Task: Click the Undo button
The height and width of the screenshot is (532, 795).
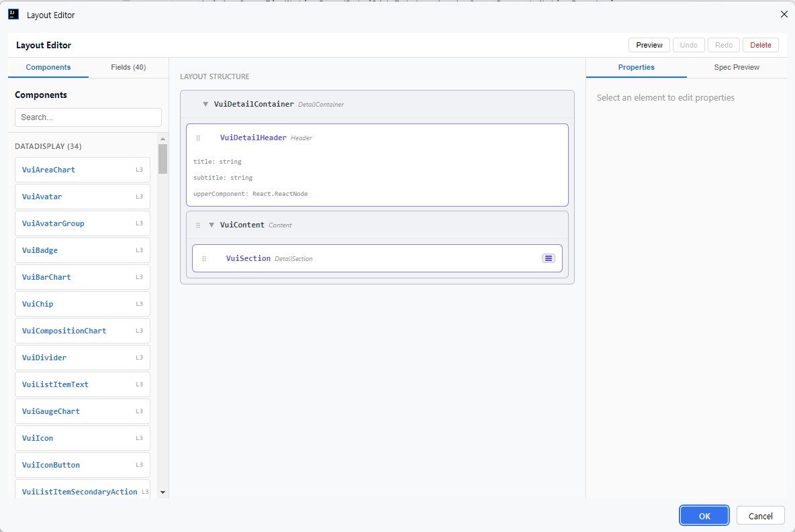Action: tap(688, 45)
